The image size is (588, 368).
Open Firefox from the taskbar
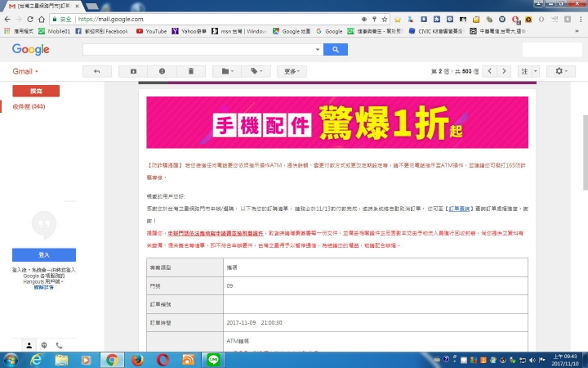click(x=138, y=360)
